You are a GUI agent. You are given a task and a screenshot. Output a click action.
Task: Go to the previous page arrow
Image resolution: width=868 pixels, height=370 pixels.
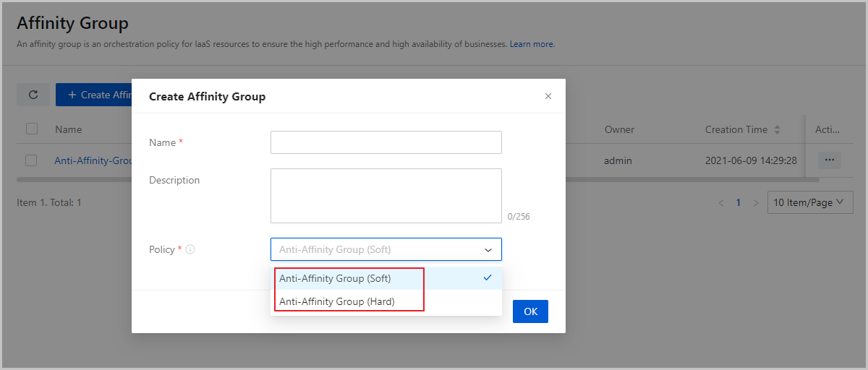coord(720,203)
